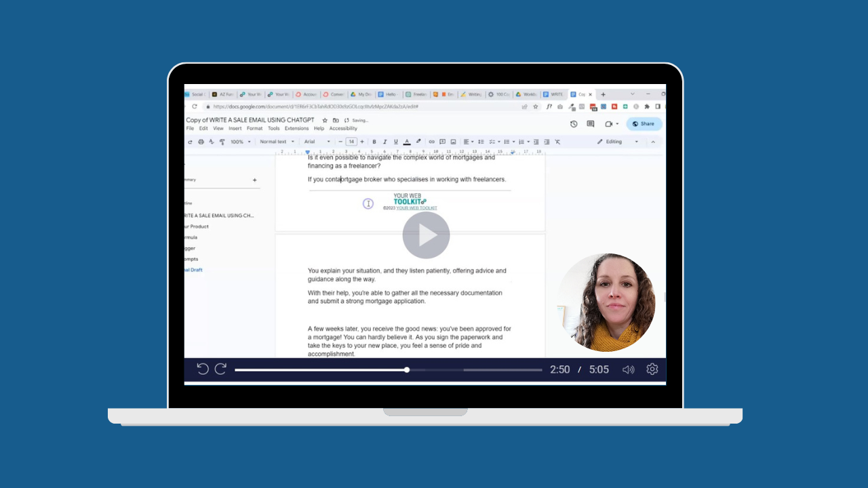Image resolution: width=868 pixels, height=488 pixels.
Task: Open the Format menu
Action: pos(254,128)
